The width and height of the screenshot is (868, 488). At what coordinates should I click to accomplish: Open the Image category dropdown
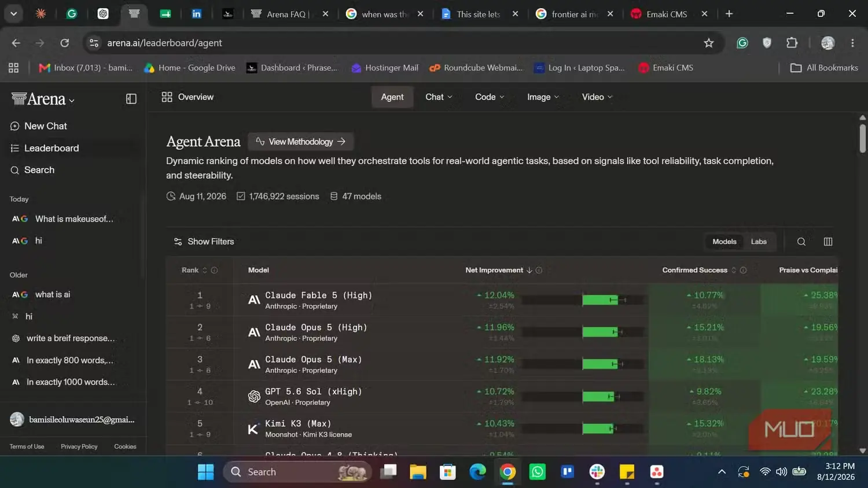pyautogui.click(x=543, y=97)
